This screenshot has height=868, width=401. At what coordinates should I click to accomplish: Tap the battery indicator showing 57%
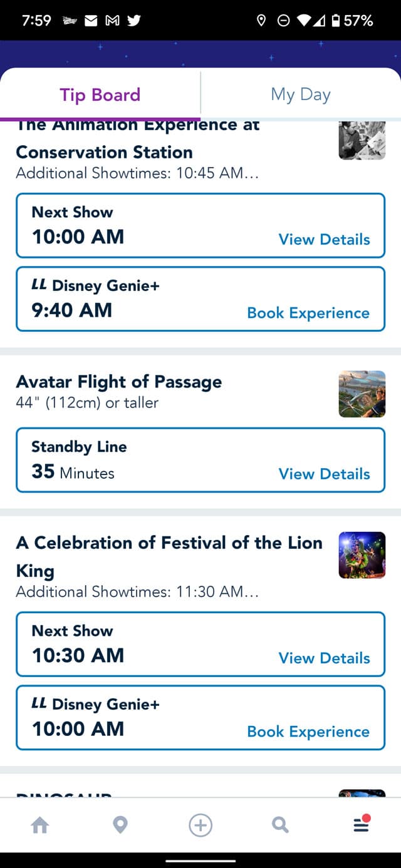[x=353, y=21]
